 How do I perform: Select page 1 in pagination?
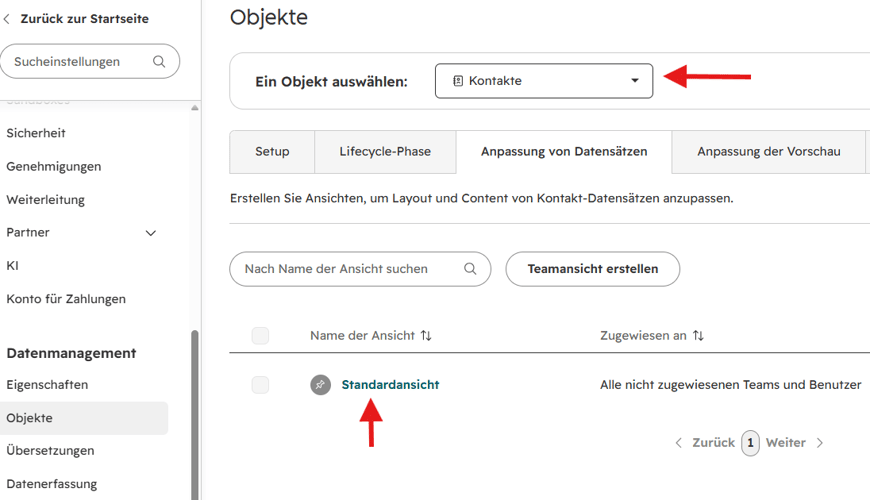pyautogui.click(x=750, y=443)
